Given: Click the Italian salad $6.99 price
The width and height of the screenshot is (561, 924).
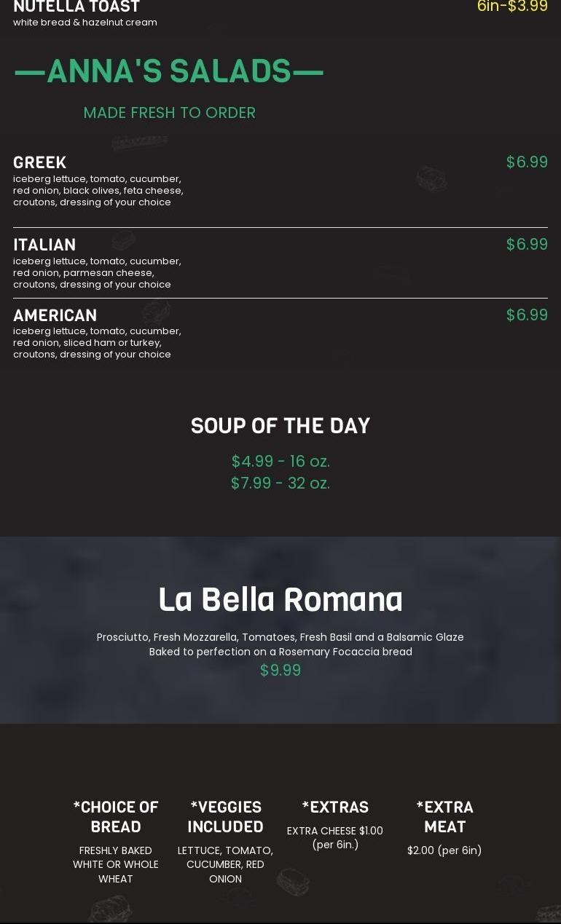Looking at the screenshot, I should 527,245.
